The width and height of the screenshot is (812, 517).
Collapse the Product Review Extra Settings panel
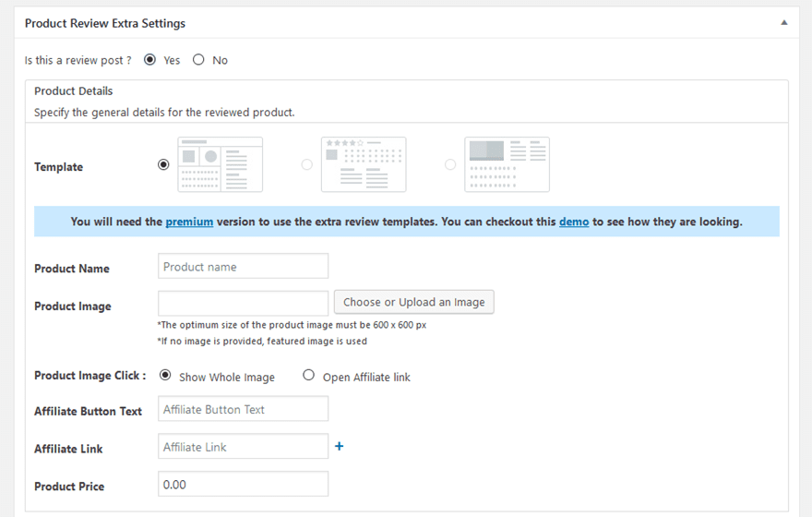click(784, 23)
